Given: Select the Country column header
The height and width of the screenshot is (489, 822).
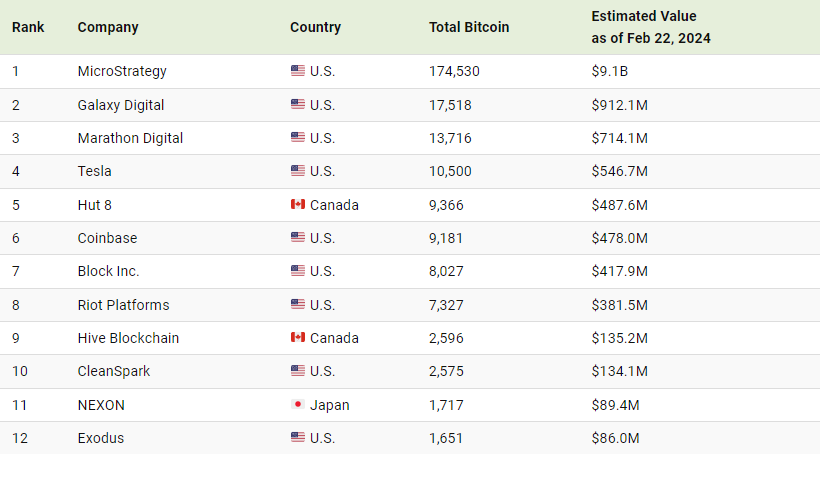Looking at the screenshot, I should tap(315, 27).
